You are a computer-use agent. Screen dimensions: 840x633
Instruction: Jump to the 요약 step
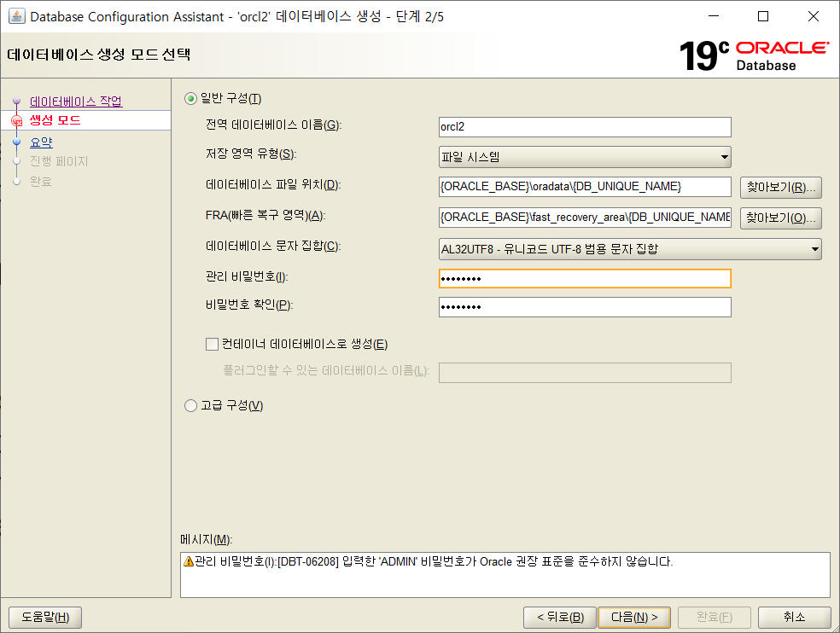click(41, 142)
